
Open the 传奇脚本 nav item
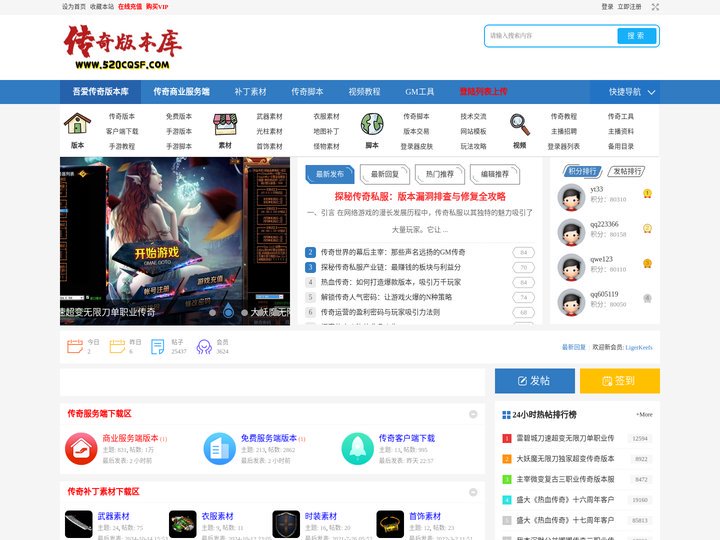click(307, 92)
